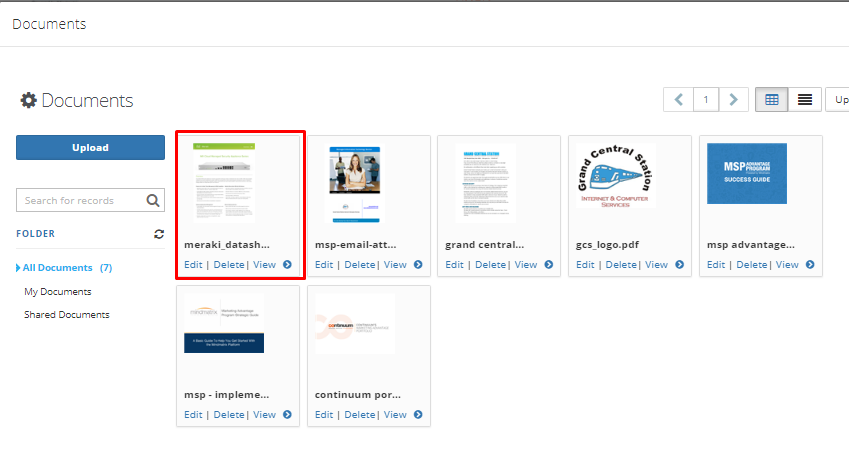
Task: Delete the meraki_datash document
Action: tap(228, 265)
